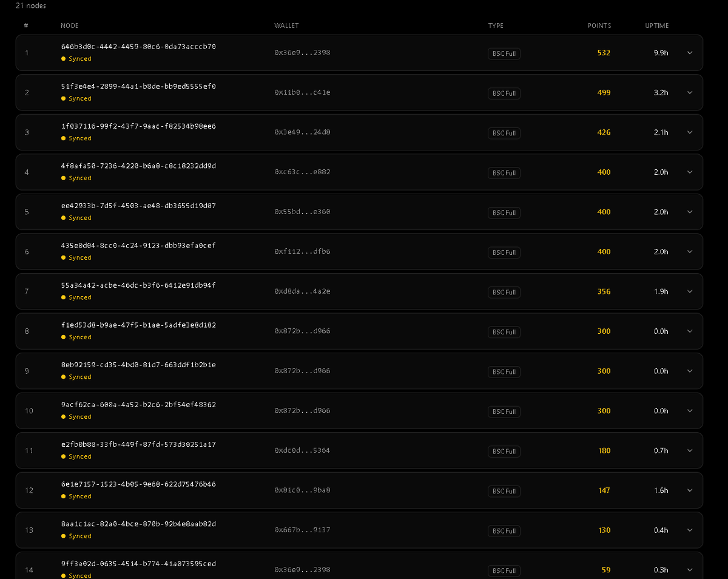Click the BSC Full badge in row 7
Screen dimensions: 728x579
click(504, 293)
